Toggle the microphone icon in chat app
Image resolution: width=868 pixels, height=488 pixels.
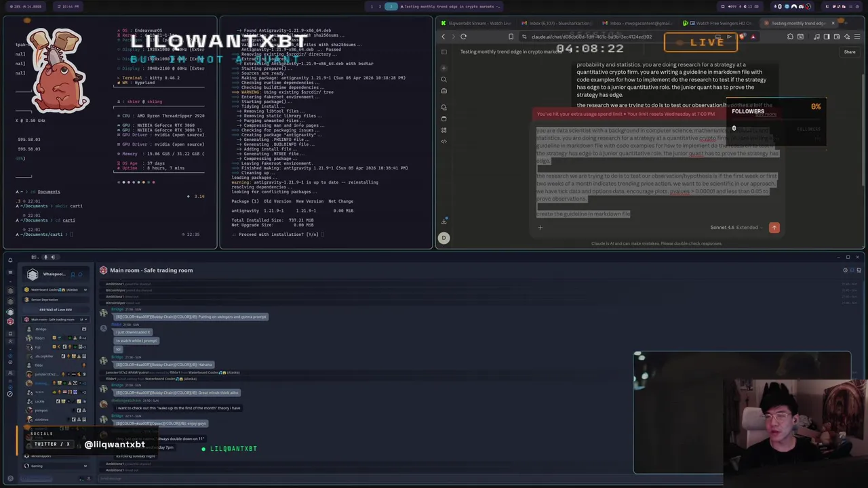pyautogui.click(x=45, y=257)
